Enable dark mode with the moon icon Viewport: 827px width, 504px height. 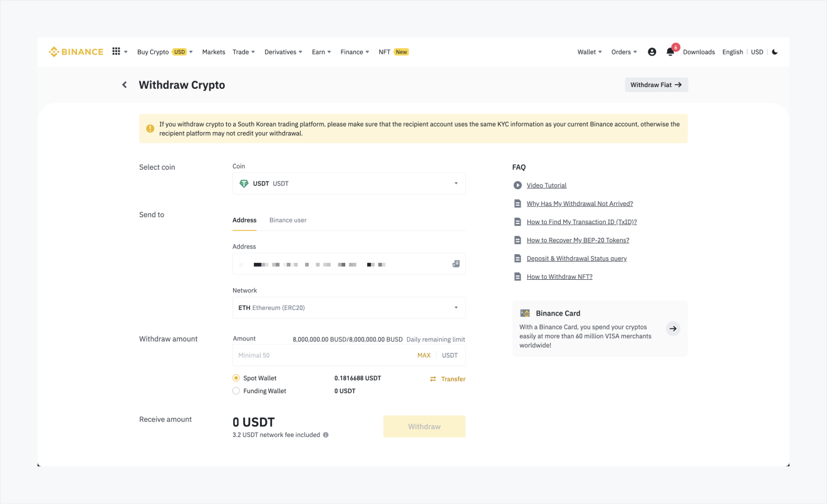pos(775,51)
